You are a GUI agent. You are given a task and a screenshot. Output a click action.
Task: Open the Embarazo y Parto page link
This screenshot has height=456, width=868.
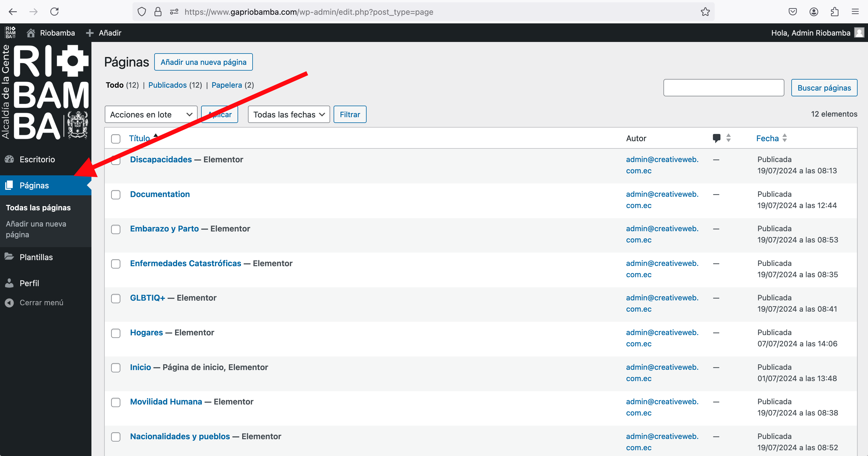(x=164, y=229)
